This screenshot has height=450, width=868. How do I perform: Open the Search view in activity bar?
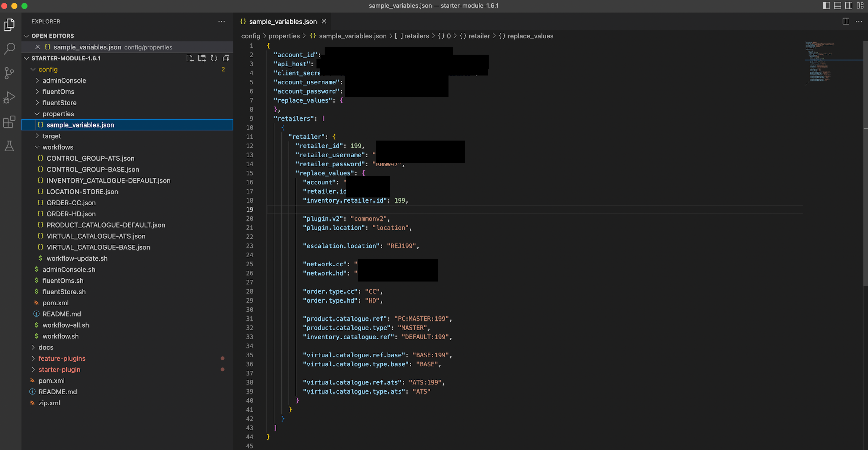click(9, 49)
